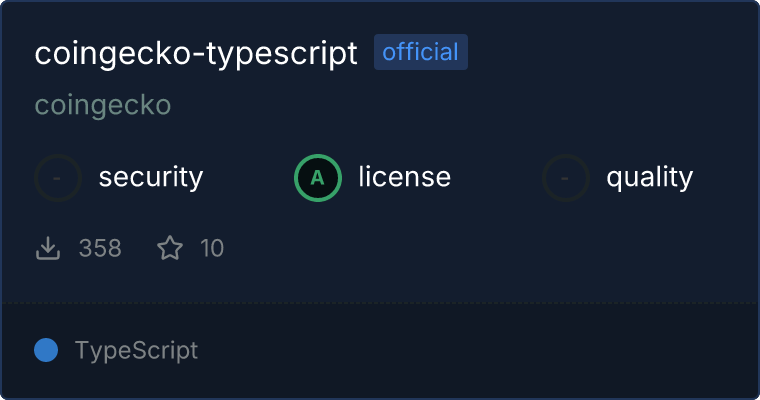This screenshot has height=400, width=760.
Task: Open the coingecko-typescript title link
Action: pos(196,54)
